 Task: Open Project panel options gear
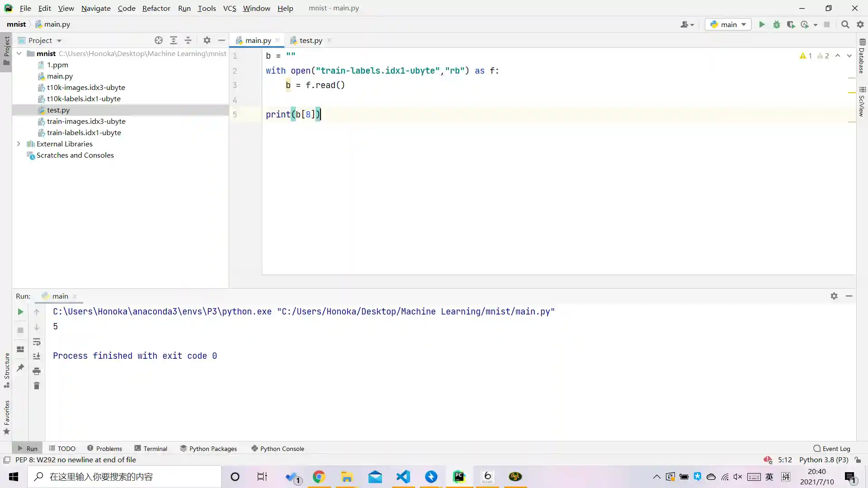(207, 40)
